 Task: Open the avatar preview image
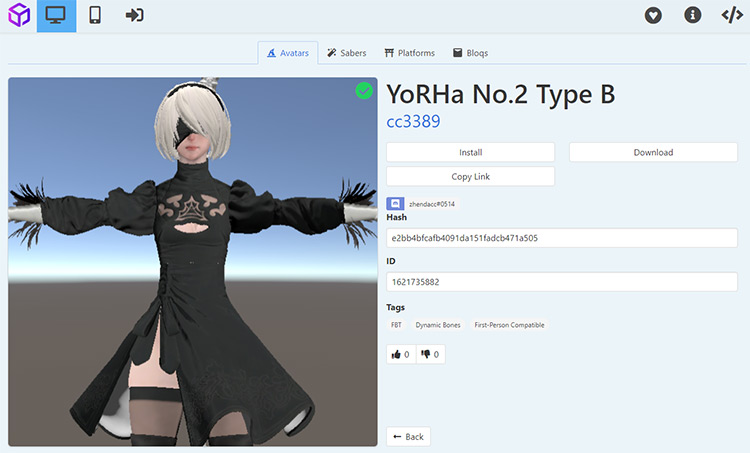pyautogui.click(x=193, y=262)
